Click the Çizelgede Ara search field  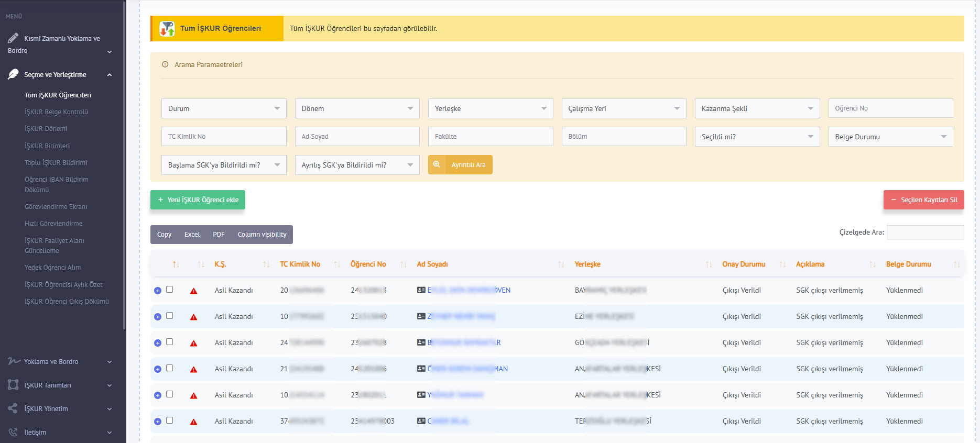click(925, 232)
